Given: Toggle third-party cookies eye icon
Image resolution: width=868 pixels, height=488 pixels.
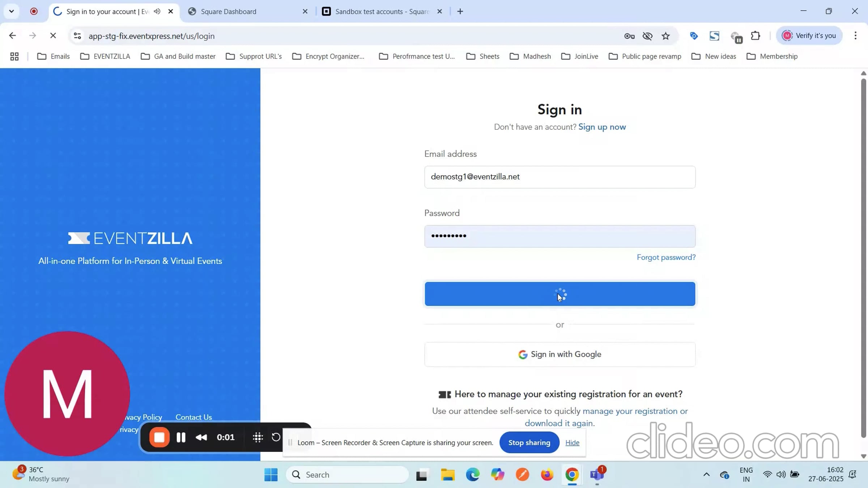Looking at the screenshot, I should click(x=647, y=36).
